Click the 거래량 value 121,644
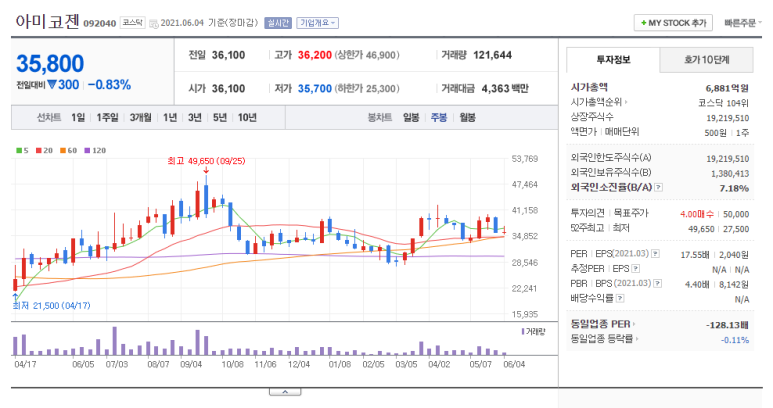773x408 pixels. click(x=492, y=55)
